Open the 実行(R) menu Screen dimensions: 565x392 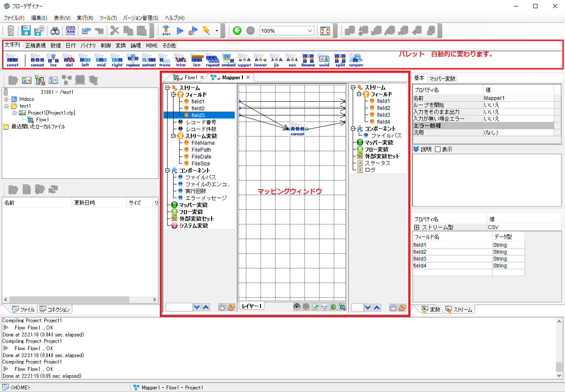(x=85, y=18)
